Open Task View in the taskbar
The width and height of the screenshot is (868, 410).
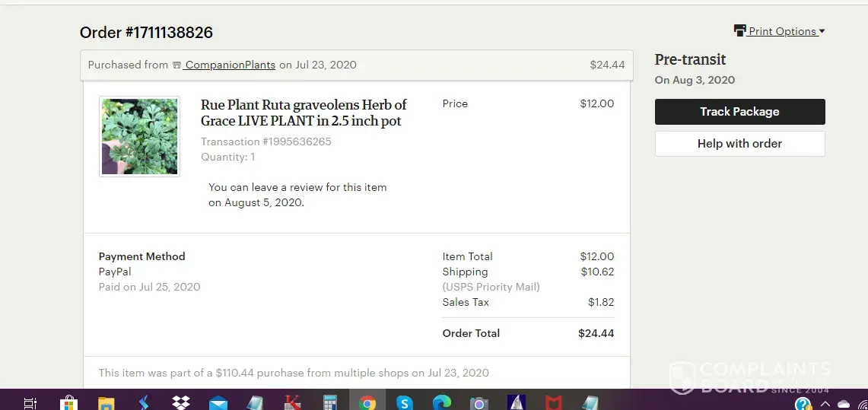tap(30, 402)
